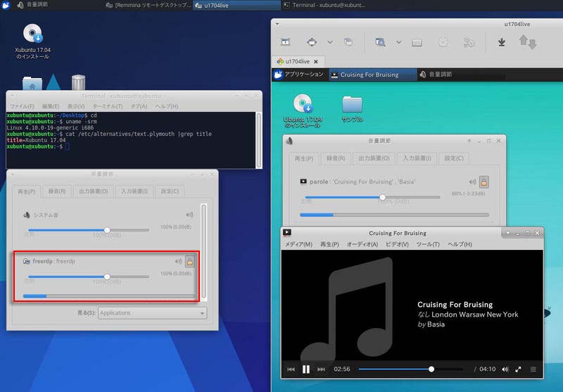Open remote Ubuntu 17.04 installer icon
563x392 pixels.
coord(303,110)
